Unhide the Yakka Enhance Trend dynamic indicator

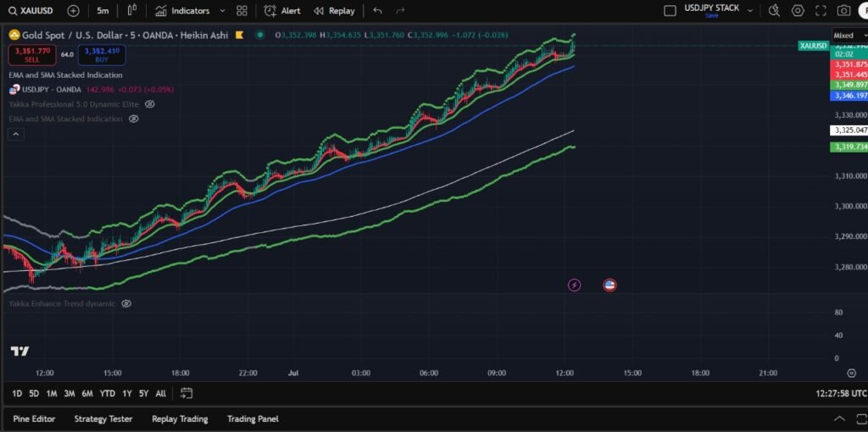(126, 303)
